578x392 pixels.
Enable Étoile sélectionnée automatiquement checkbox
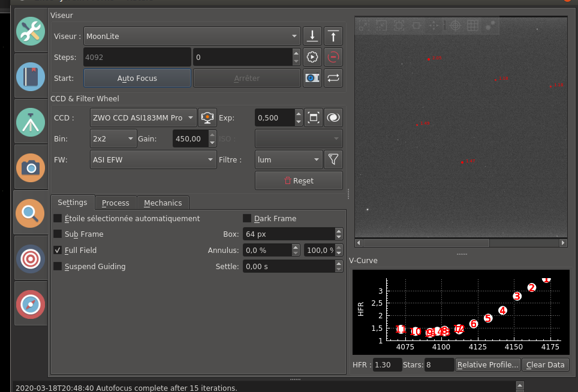click(58, 218)
